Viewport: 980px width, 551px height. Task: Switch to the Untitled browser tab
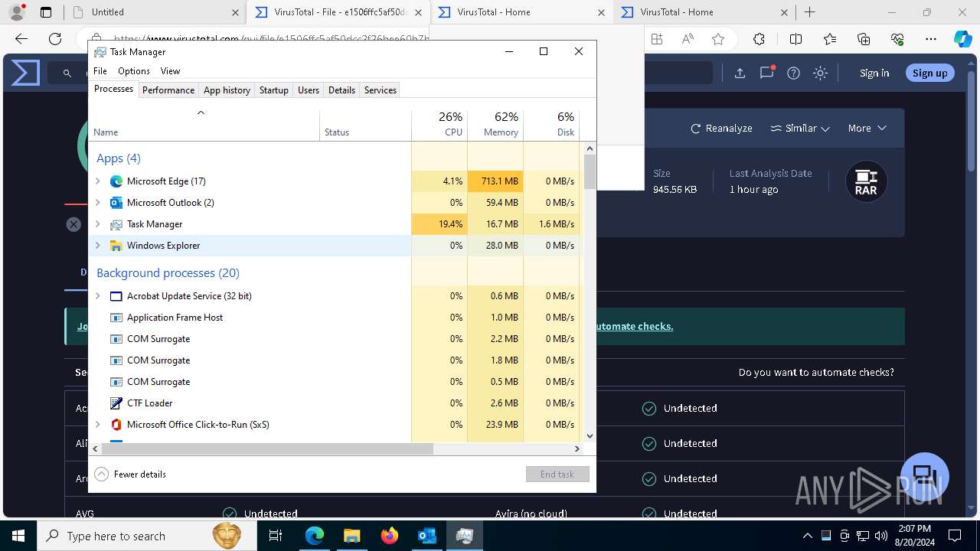coord(155,12)
